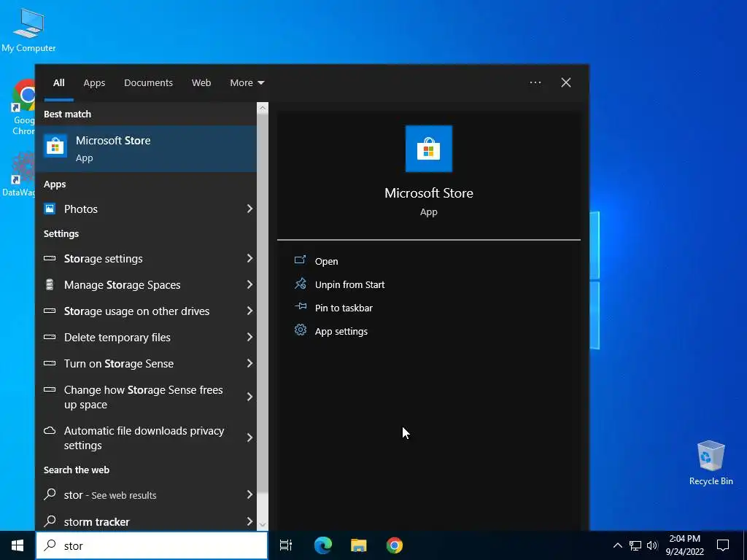Select 'stor - See web results' entry

coord(146,495)
